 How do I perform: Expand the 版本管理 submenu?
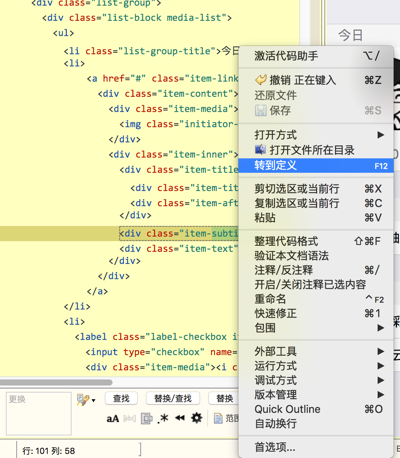316,395
